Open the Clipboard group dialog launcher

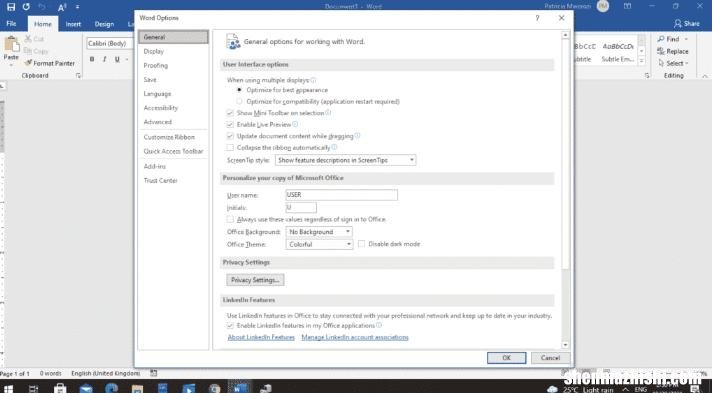point(78,76)
